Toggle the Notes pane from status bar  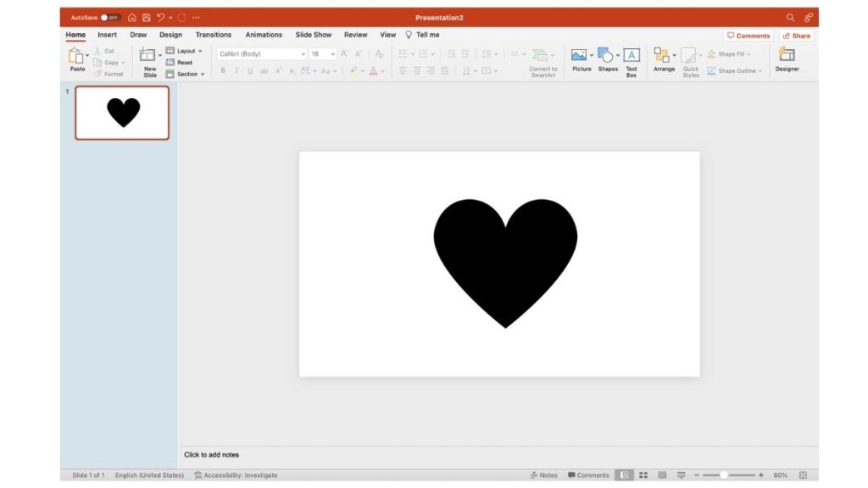[x=543, y=474]
